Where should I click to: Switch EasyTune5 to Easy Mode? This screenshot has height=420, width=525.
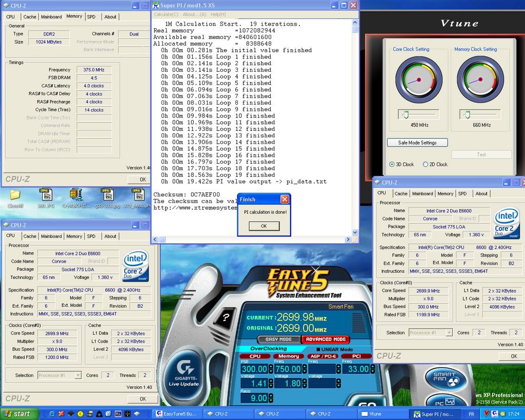point(278,339)
